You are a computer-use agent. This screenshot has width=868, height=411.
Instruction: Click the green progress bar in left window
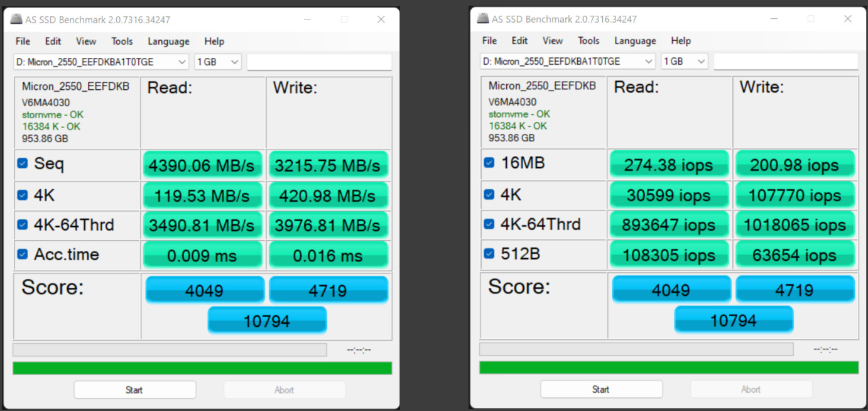[202, 368]
